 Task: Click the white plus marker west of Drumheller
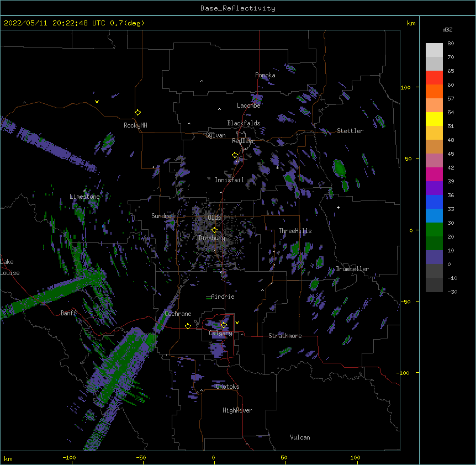[x=338, y=207]
